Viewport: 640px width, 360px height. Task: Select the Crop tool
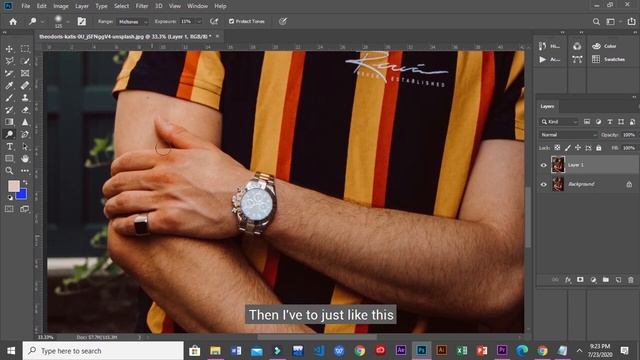9,73
